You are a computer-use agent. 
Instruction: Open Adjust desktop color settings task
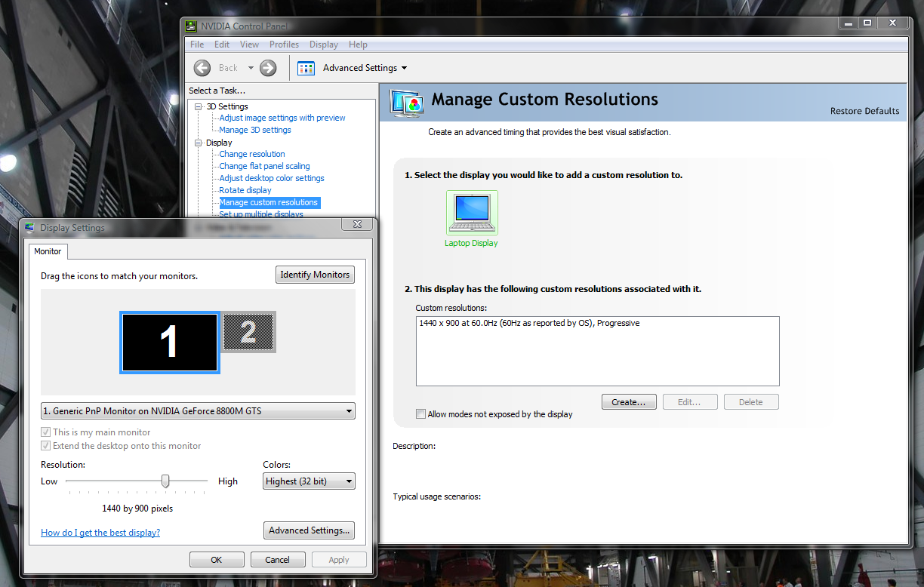click(272, 178)
